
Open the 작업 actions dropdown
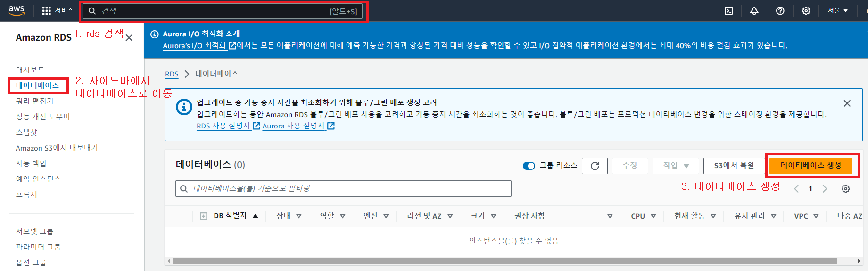pos(676,166)
